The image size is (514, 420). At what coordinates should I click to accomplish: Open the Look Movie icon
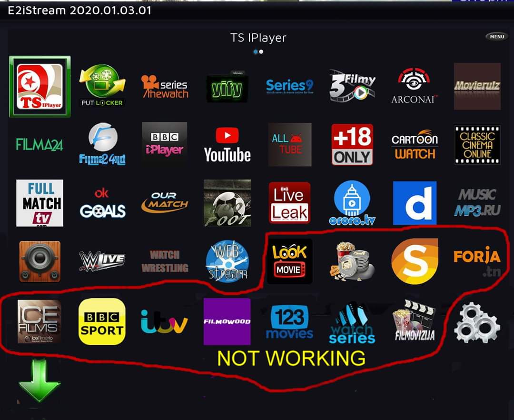click(290, 261)
